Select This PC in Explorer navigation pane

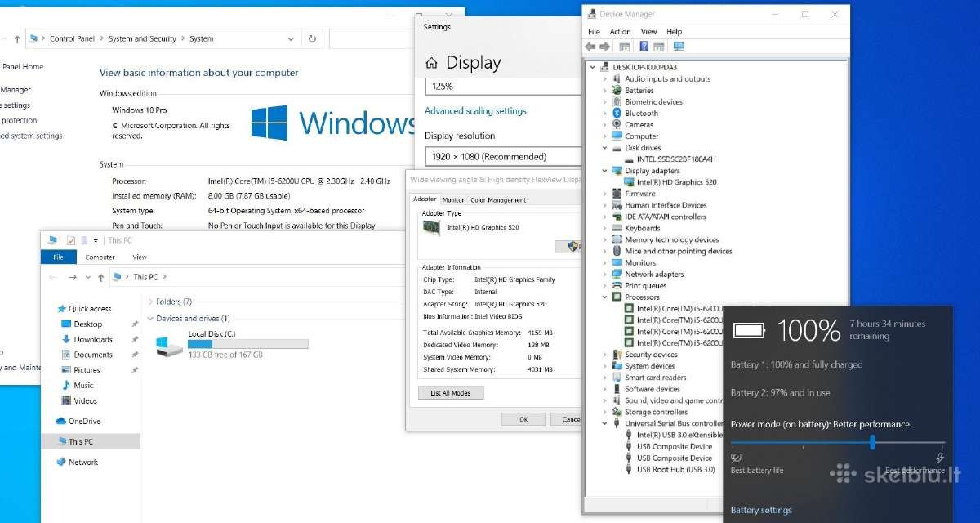click(x=90, y=441)
